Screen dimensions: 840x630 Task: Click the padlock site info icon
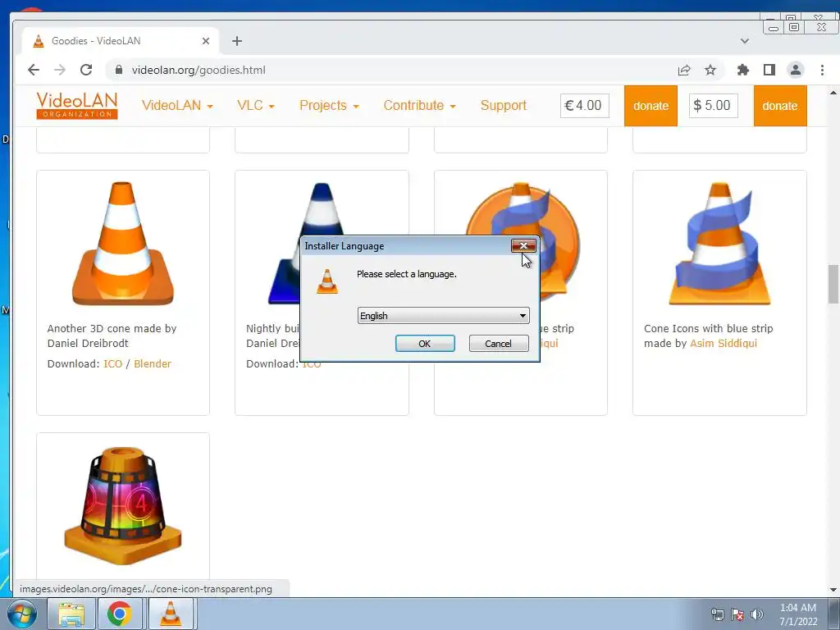tap(119, 70)
